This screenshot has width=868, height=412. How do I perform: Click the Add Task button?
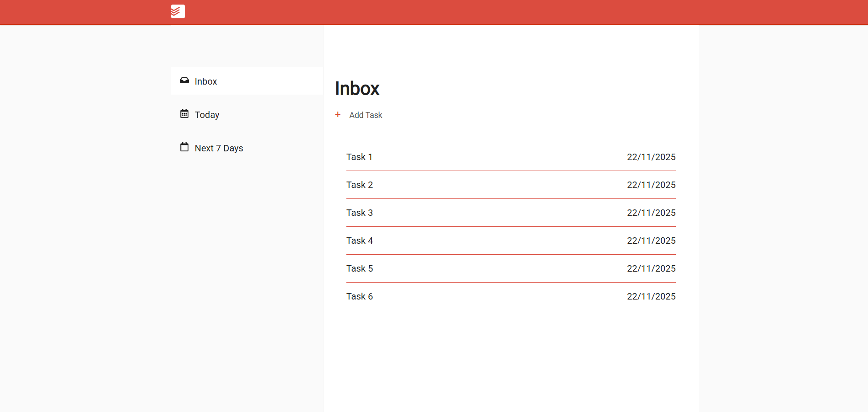pyautogui.click(x=366, y=115)
